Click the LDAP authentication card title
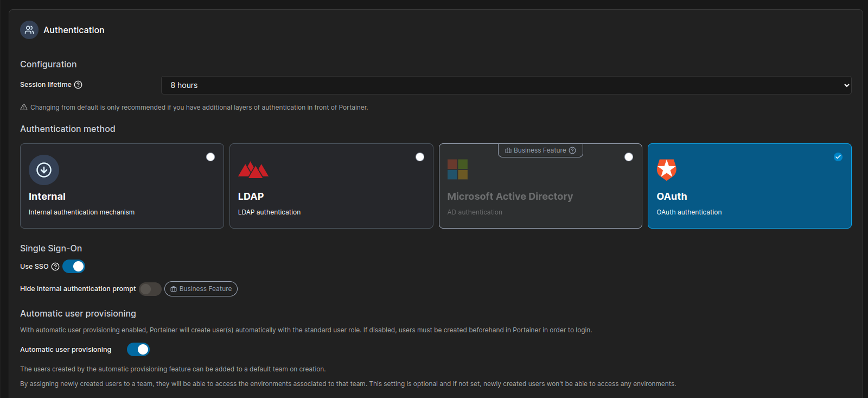This screenshot has height=398, width=868. tap(251, 197)
